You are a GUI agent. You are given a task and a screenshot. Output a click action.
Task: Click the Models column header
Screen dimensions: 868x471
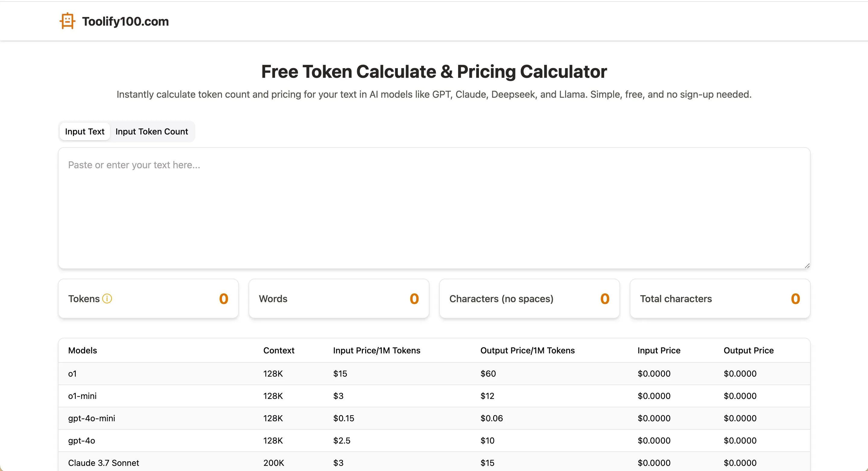click(x=83, y=350)
